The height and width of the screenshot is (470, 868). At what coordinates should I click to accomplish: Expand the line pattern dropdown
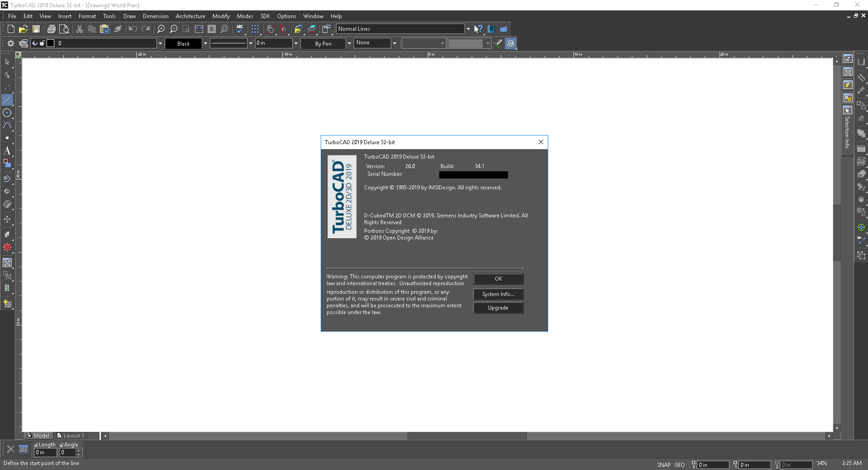point(251,43)
